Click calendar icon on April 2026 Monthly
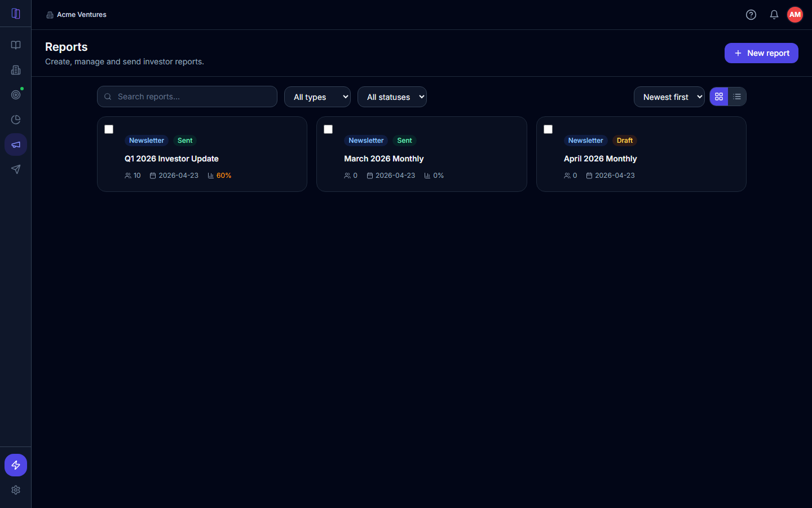This screenshot has width=812, height=508. point(589,176)
